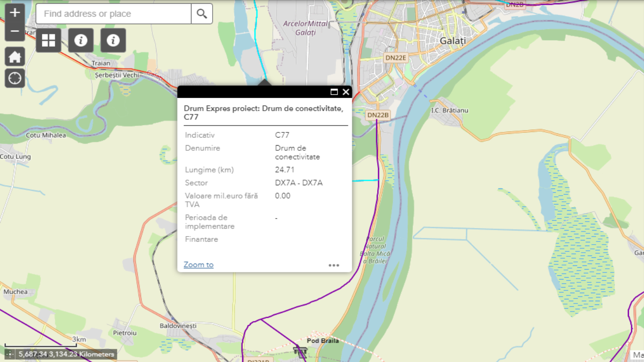
Task: Zoom in on the map
Action: point(15,13)
